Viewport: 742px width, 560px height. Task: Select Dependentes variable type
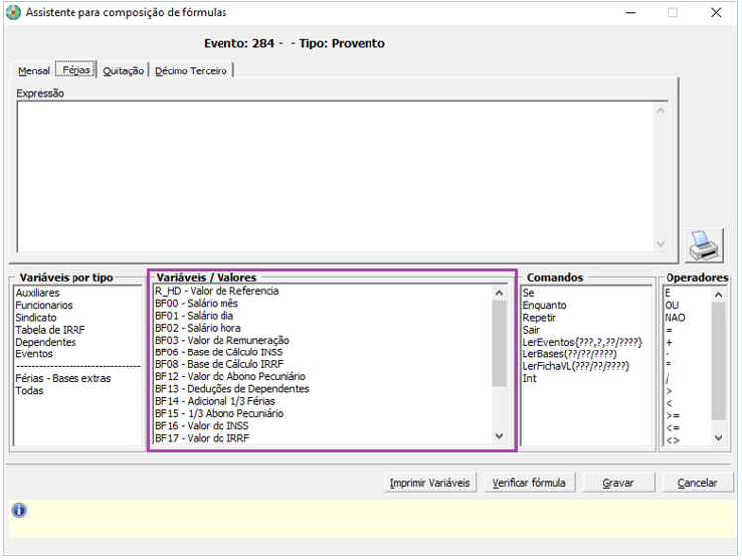click(x=46, y=342)
